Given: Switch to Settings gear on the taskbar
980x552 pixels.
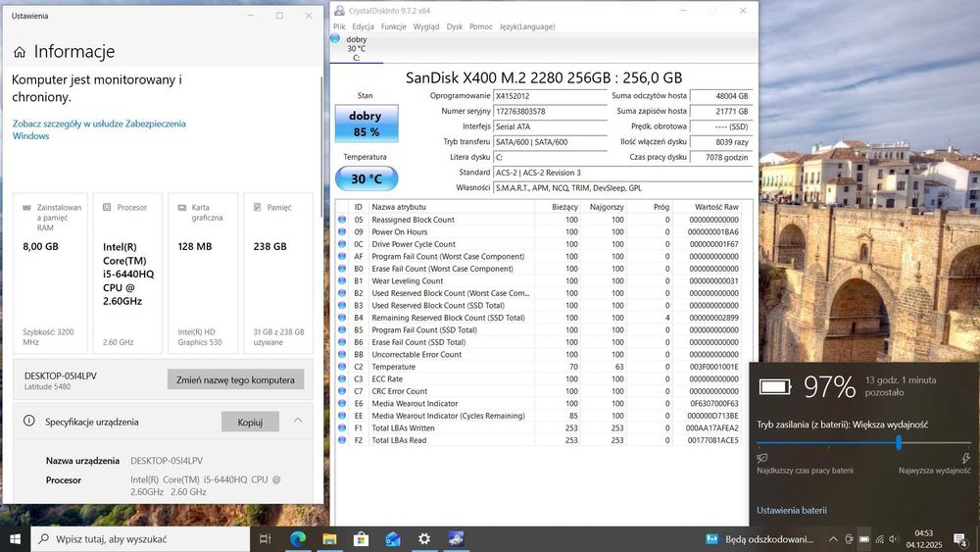Looking at the screenshot, I should coord(423,539).
